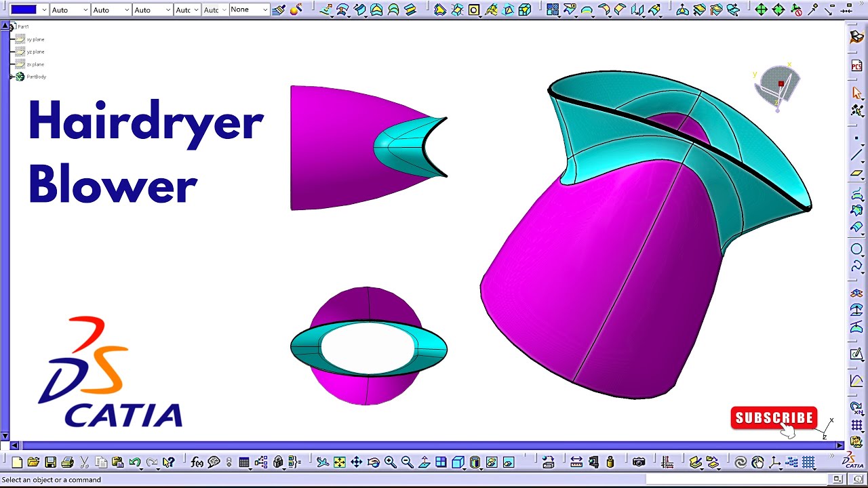
Task: Select the paintbrush icon in the top toolbar
Action: tap(278, 9)
